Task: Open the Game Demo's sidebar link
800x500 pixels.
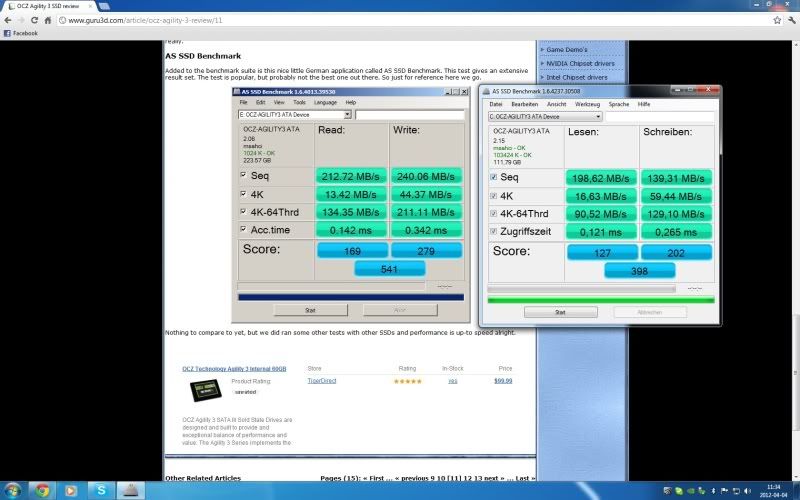Action: pyautogui.click(x=567, y=49)
